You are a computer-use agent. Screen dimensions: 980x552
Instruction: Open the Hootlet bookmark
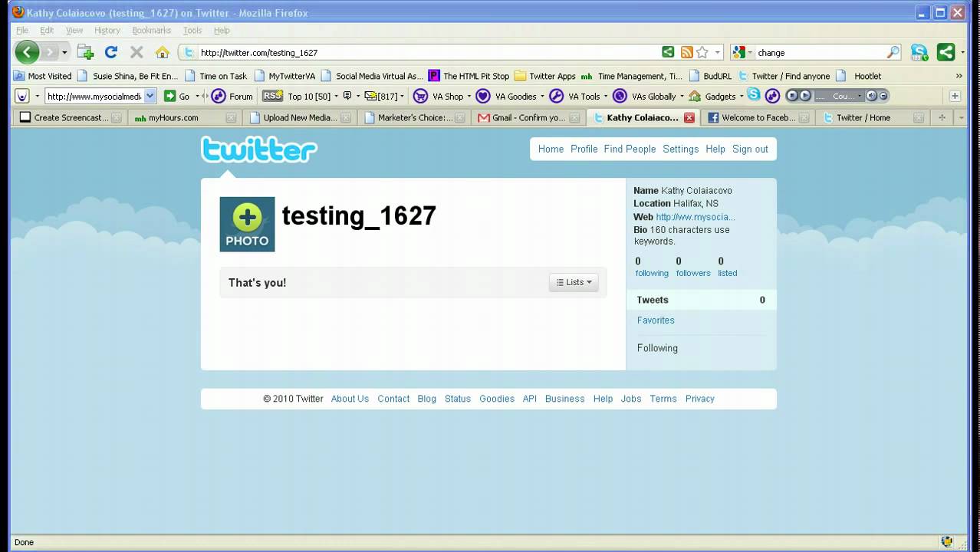pyautogui.click(x=860, y=76)
